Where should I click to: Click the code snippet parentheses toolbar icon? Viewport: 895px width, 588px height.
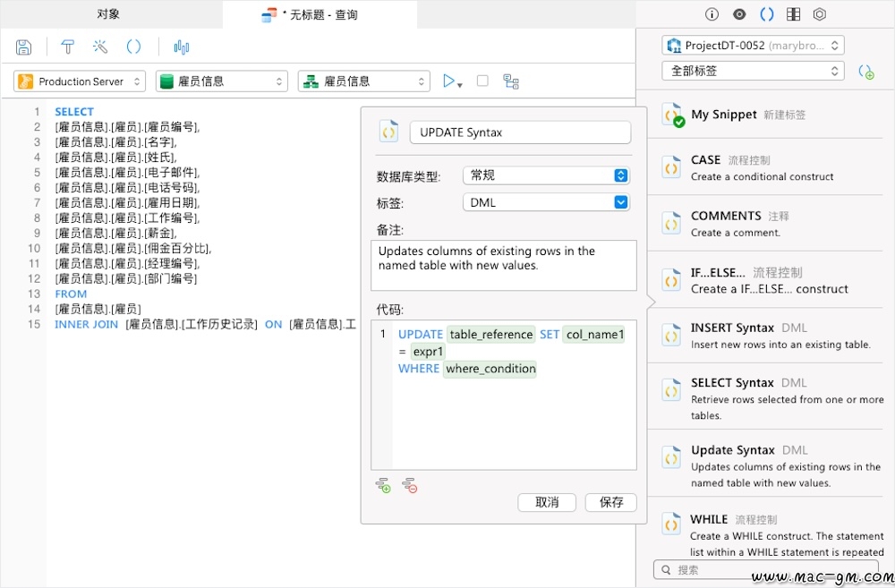(x=133, y=47)
